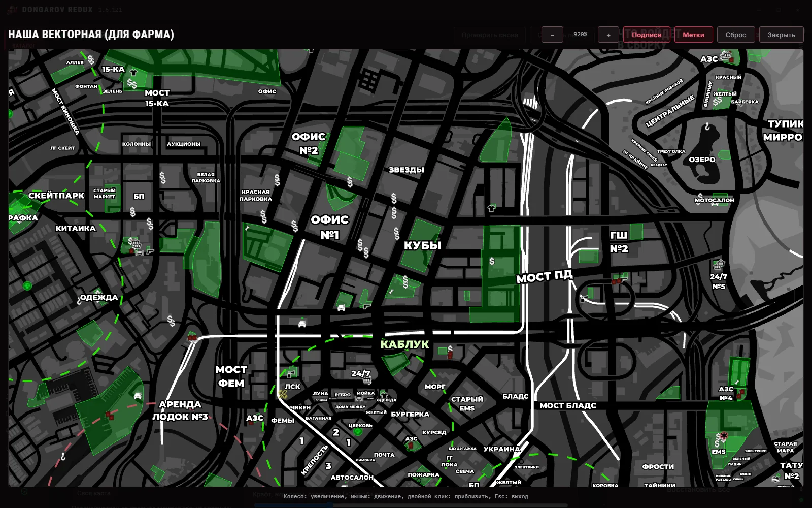Select the ОФИС №1 map label
Screen dimensions: 812x508
330,227
